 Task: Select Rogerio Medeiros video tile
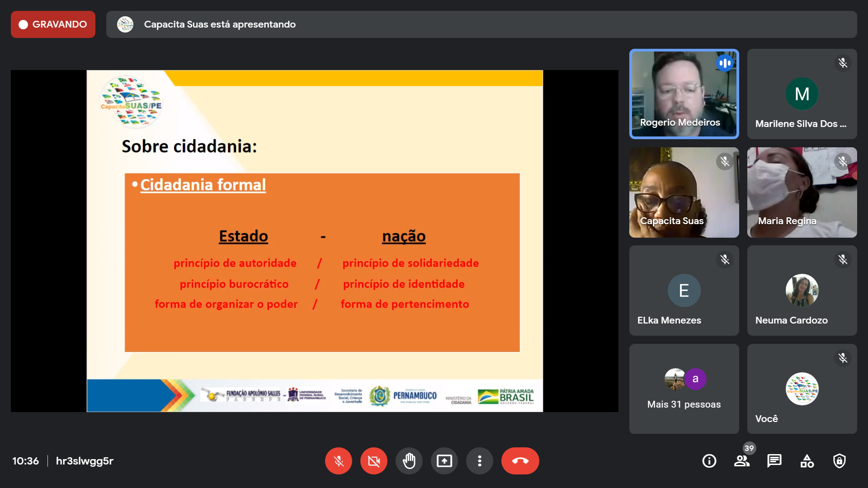(x=684, y=94)
